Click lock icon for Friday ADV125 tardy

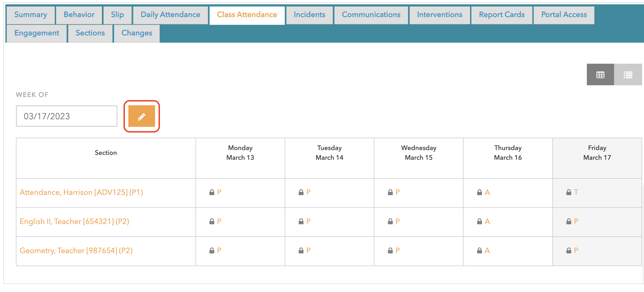(568, 192)
